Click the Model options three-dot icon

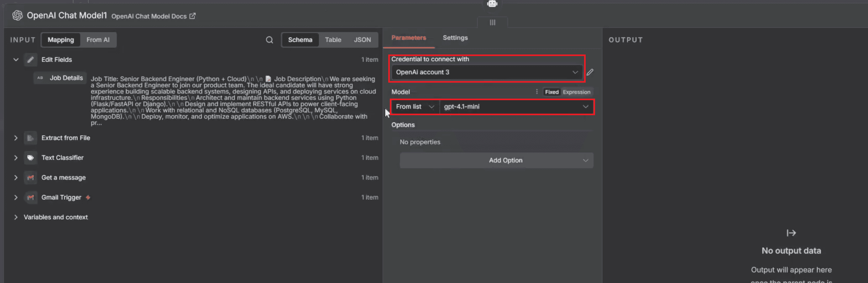tap(536, 91)
